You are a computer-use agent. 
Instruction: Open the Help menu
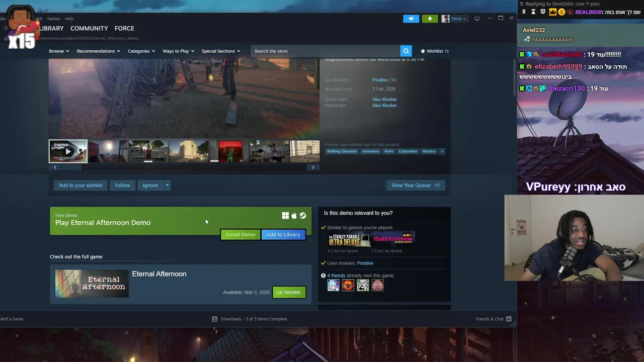[x=69, y=19]
